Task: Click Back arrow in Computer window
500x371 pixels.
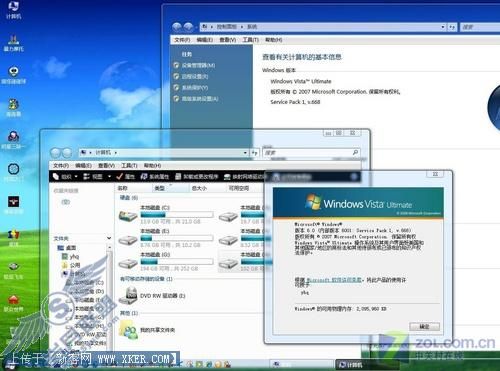Action: click(55, 153)
